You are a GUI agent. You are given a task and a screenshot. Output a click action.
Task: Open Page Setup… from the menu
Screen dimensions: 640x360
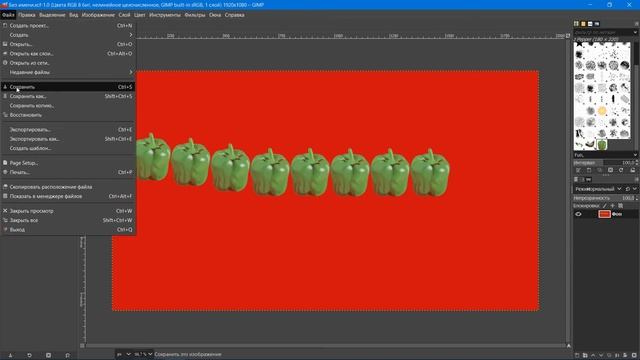pos(68,163)
